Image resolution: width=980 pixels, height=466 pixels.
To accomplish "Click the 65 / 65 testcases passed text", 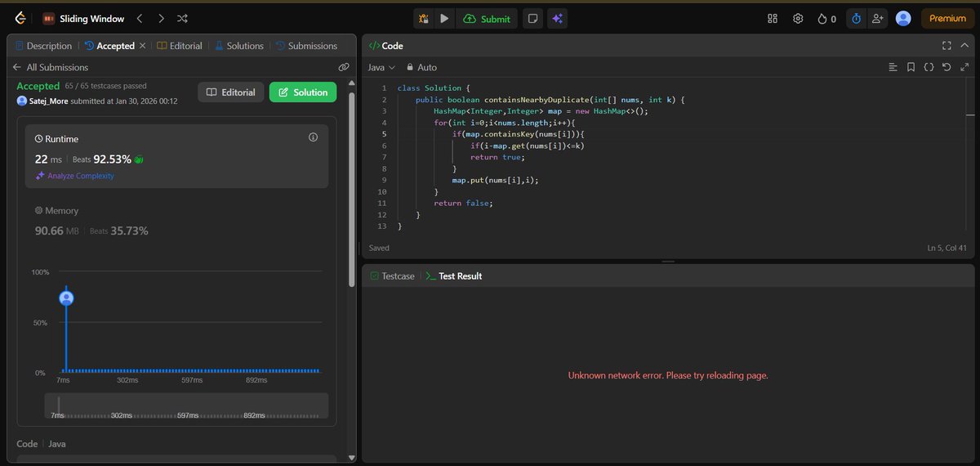I will pyautogui.click(x=106, y=86).
